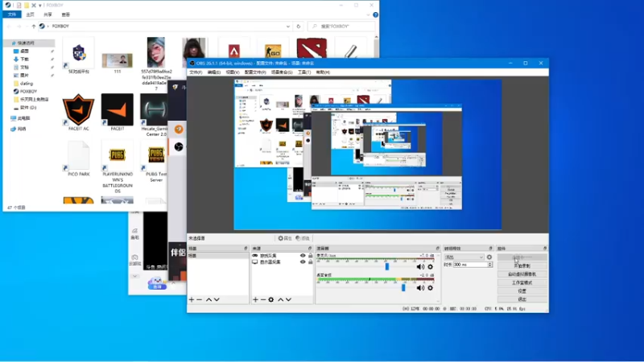Lock the 显示器采集 source
Viewport: 644px width, 362px height.
pyautogui.click(x=311, y=262)
